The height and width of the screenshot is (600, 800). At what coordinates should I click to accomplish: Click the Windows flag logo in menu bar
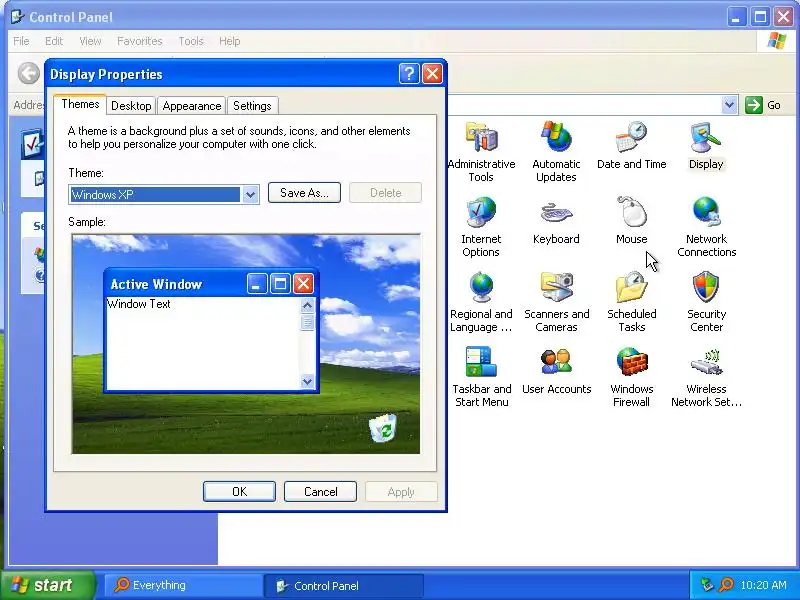click(x=777, y=41)
